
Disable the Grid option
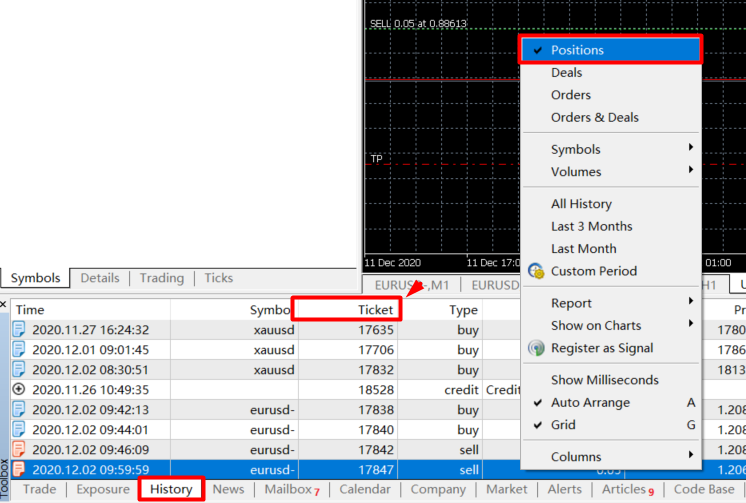coord(563,425)
